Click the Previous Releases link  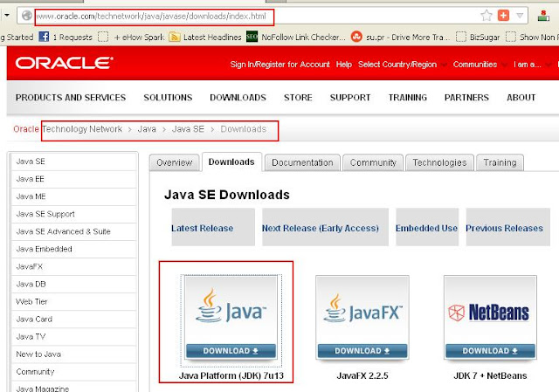[504, 229]
